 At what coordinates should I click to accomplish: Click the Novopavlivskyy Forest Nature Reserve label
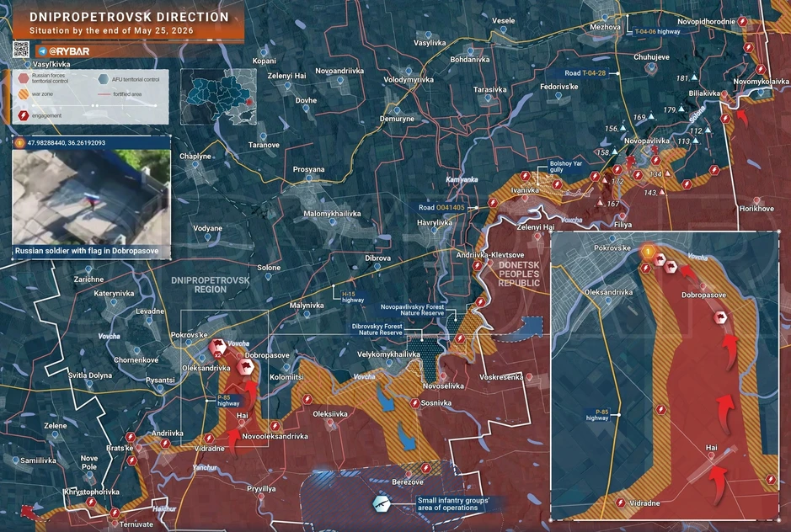pyautogui.click(x=413, y=310)
